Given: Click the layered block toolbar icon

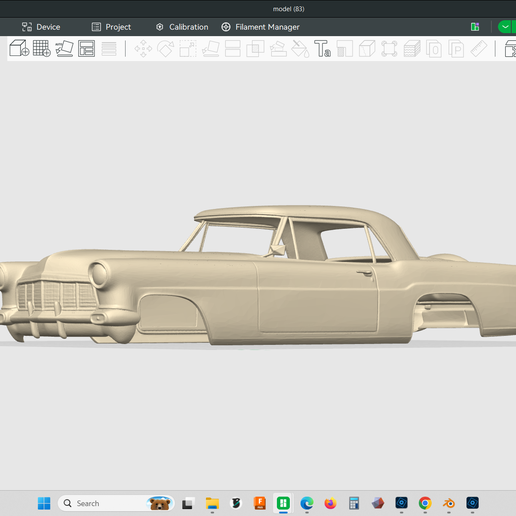Looking at the screenshot, I should click(x=412, y=49).
